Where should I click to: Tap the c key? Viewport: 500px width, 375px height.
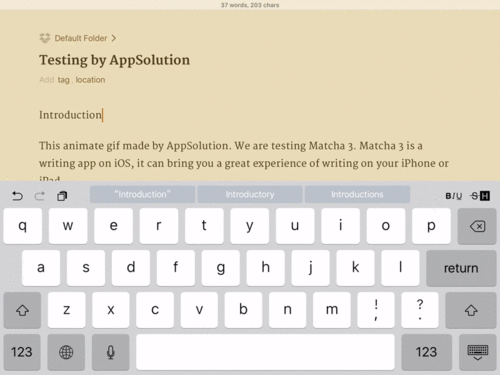click(x=155, y=310)
